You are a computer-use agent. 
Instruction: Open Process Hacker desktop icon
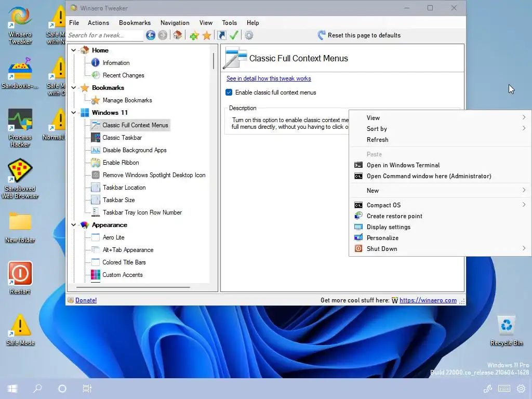(x=20, y=128)
